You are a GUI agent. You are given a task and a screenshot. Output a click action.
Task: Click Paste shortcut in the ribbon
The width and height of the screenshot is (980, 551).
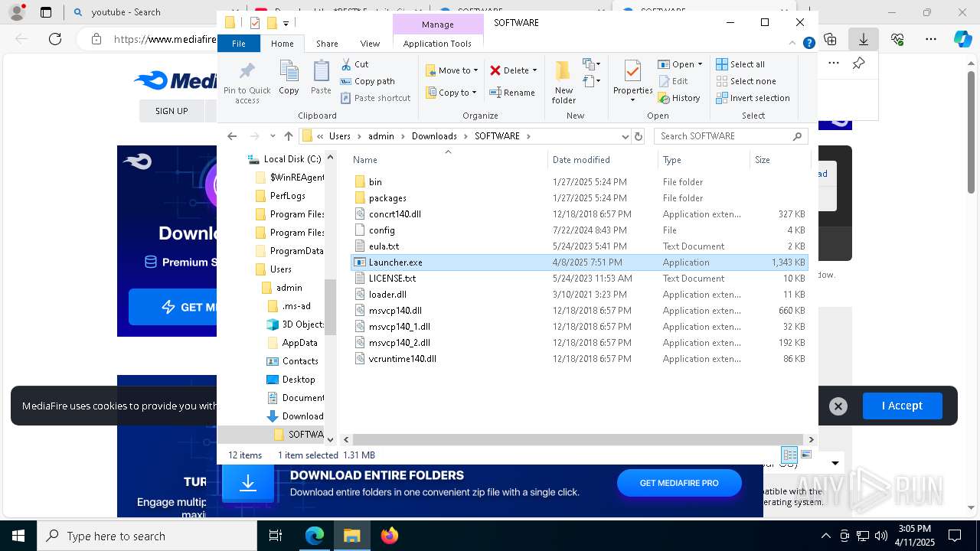click(x=376, y=98)
